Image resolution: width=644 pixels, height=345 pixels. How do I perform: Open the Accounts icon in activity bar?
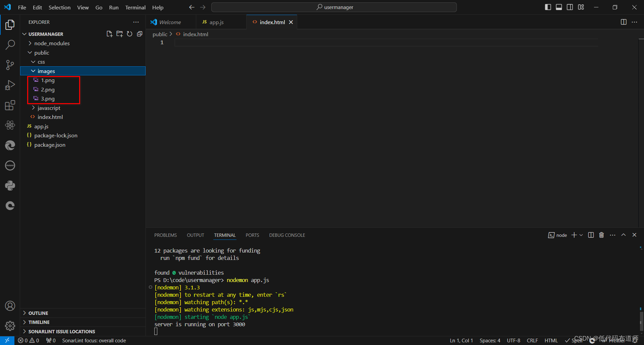(10, 306)
